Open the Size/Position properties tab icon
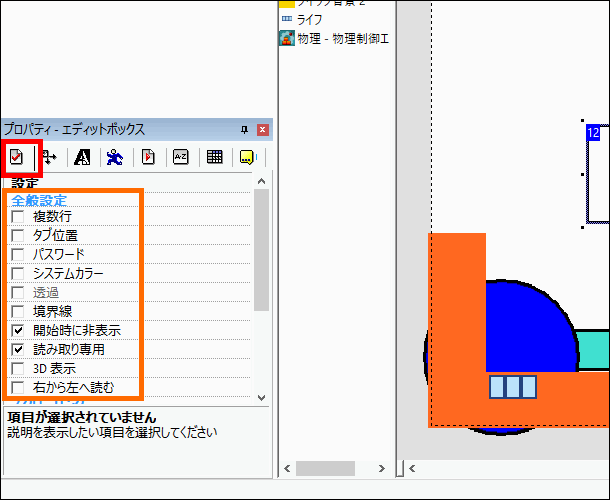Viewport: 610px width, 500px height. tap(50, 157)
